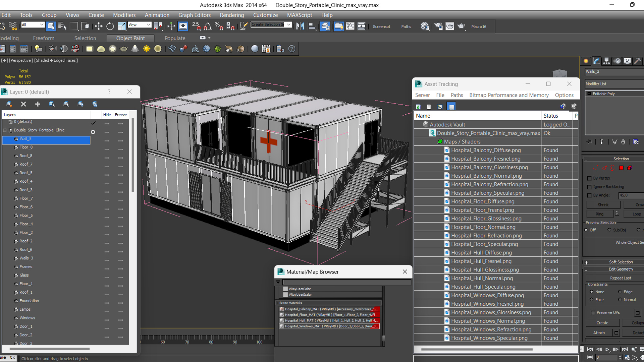Open the Curve Editor
The height and width of the screenshot is (362, 644).
(x=350, y=26)
